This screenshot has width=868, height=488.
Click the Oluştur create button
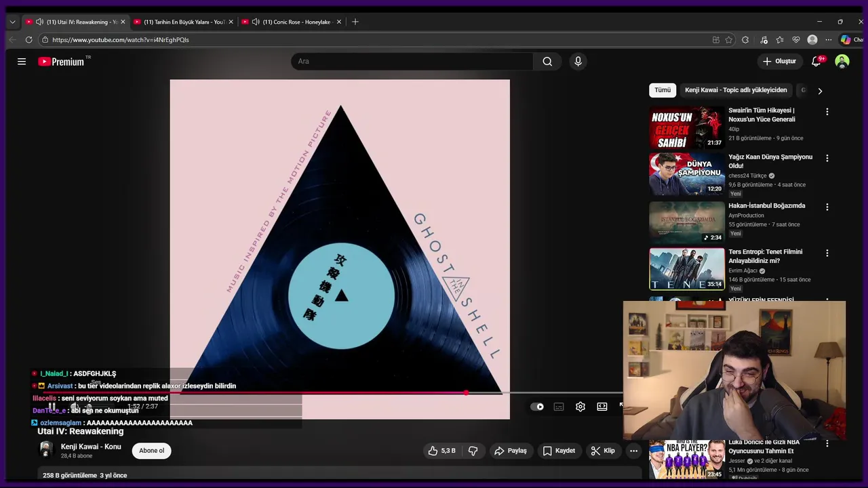pyautogui.click(x=779, y=62)
